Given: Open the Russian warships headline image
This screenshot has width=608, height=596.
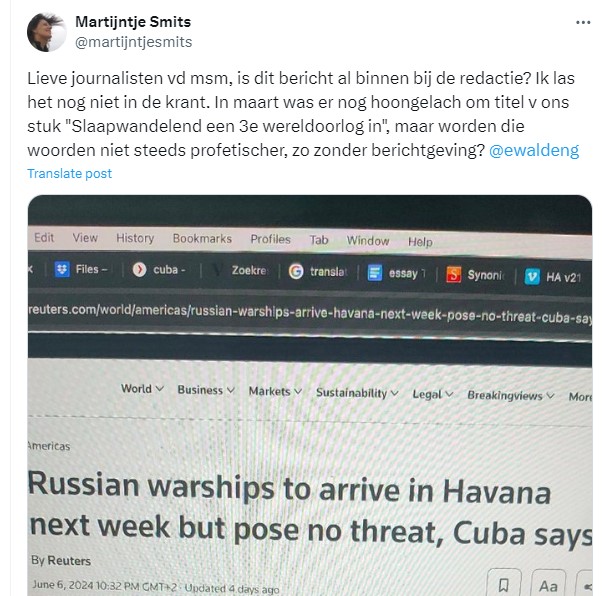Looking at the screenshot, I should [310, 396].
